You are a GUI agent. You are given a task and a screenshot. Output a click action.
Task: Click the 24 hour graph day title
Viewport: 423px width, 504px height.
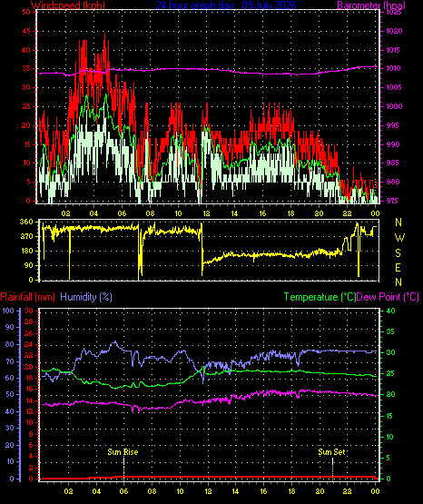point(226,5)
